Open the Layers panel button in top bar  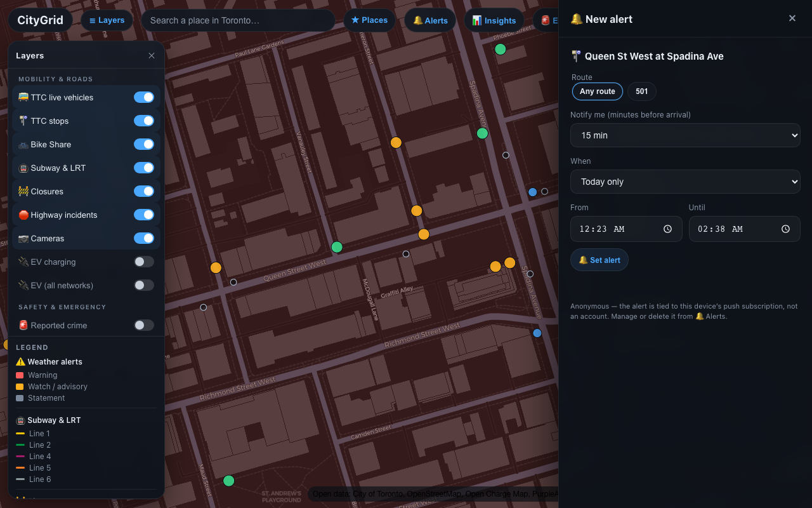coord(107,20)
